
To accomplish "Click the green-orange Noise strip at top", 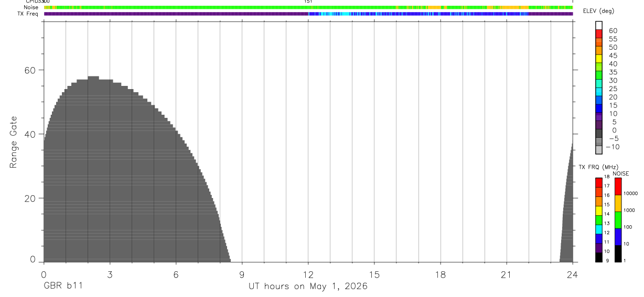I will coord(308,8).
